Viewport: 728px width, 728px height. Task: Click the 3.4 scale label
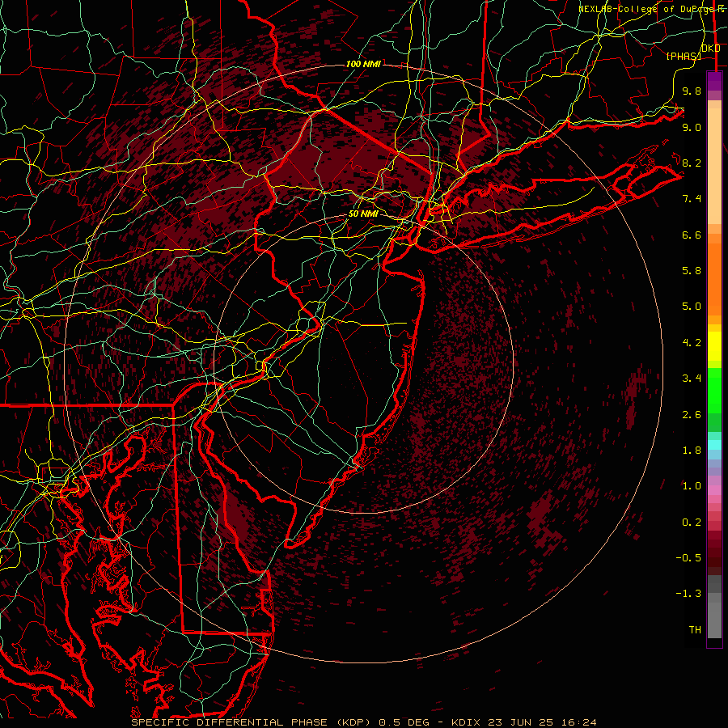(x=692, y=379)
